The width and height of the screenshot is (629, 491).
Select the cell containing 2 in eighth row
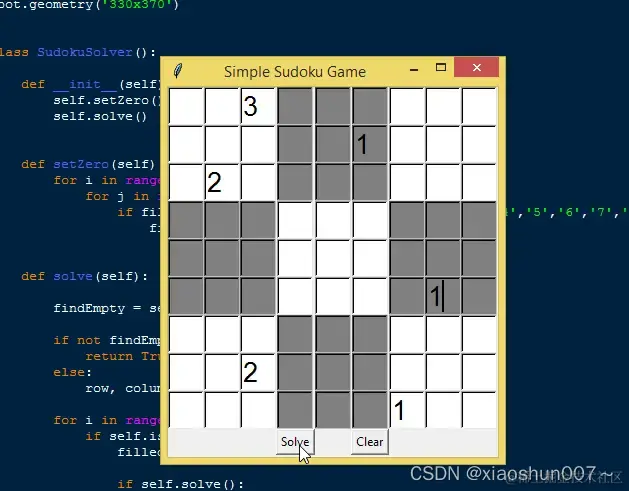tap(258, 372)
